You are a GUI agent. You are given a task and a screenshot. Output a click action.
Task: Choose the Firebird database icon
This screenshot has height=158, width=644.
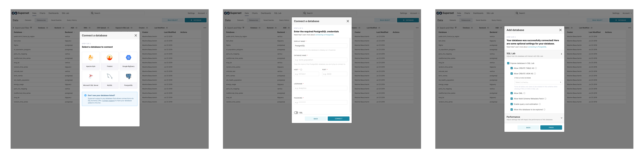point(110,58)
